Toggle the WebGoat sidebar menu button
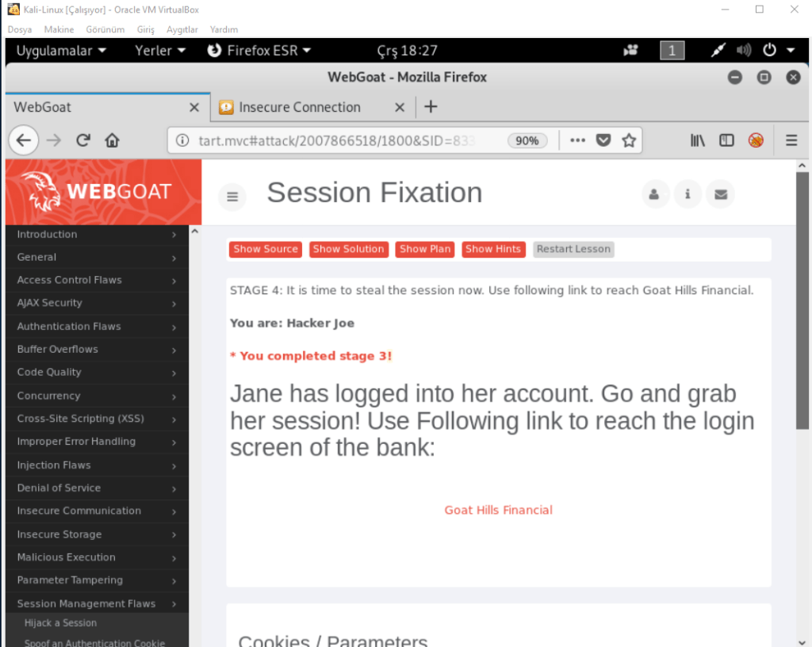This screenshot has height=647, width=812. click(x=232, y=196)
